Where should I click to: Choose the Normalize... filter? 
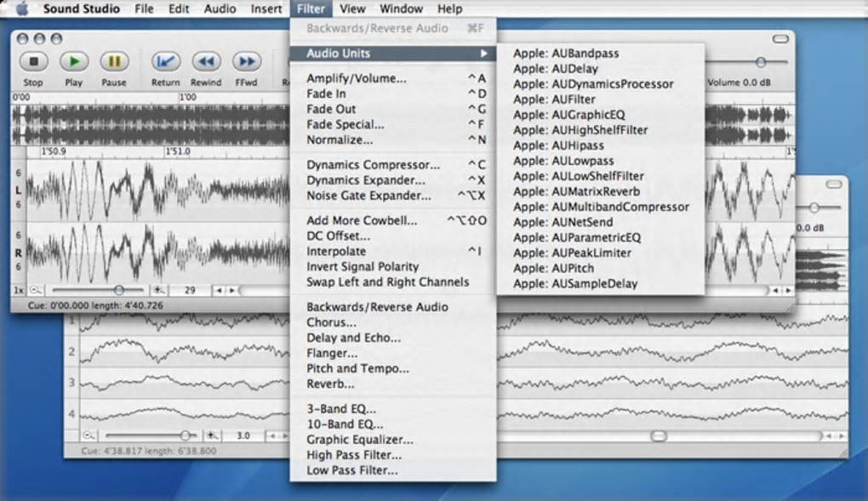coord(393,140)
